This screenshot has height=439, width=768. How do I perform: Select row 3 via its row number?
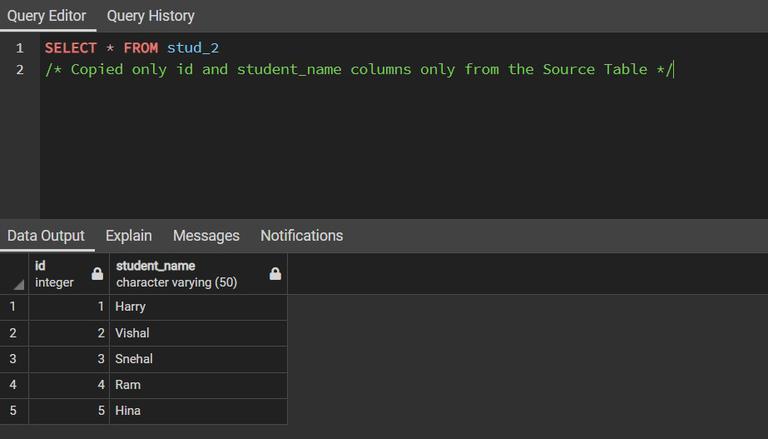click(x=14, y=359)
